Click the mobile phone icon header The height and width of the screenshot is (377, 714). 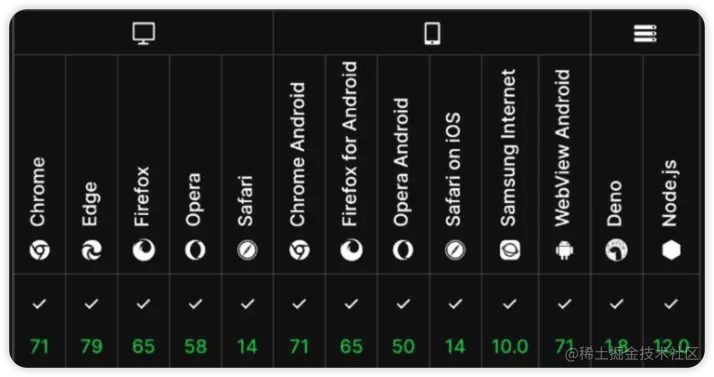(x=432, y=33)
